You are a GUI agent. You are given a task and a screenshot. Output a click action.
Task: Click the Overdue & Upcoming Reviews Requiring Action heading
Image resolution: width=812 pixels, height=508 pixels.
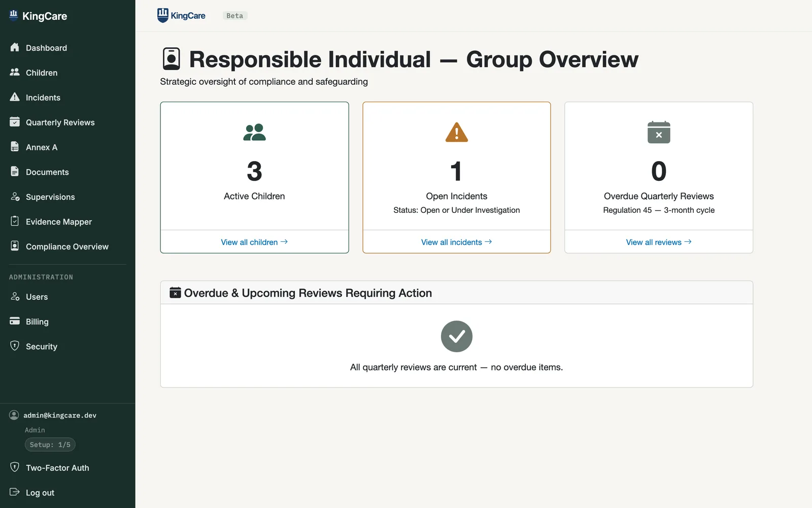click(308, 293)
